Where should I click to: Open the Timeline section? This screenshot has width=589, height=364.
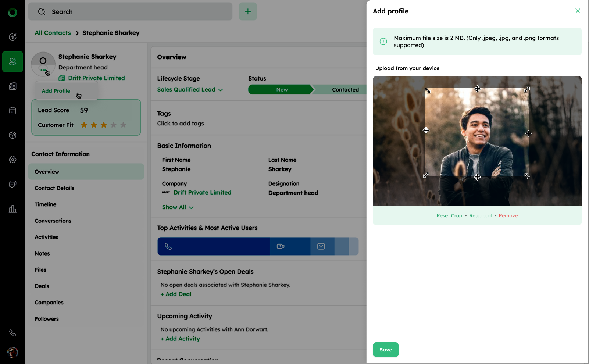(x=46, y=204)
